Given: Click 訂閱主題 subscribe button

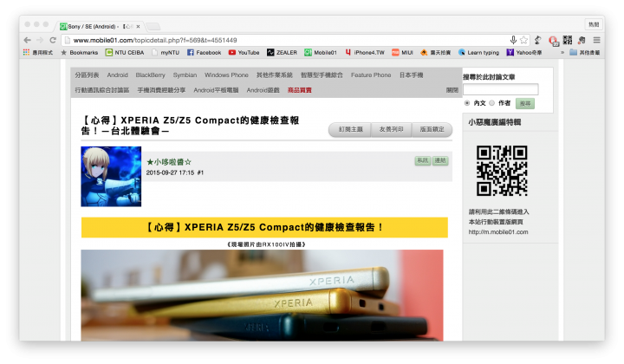Looking at the screenshot, I should point(351,129).
